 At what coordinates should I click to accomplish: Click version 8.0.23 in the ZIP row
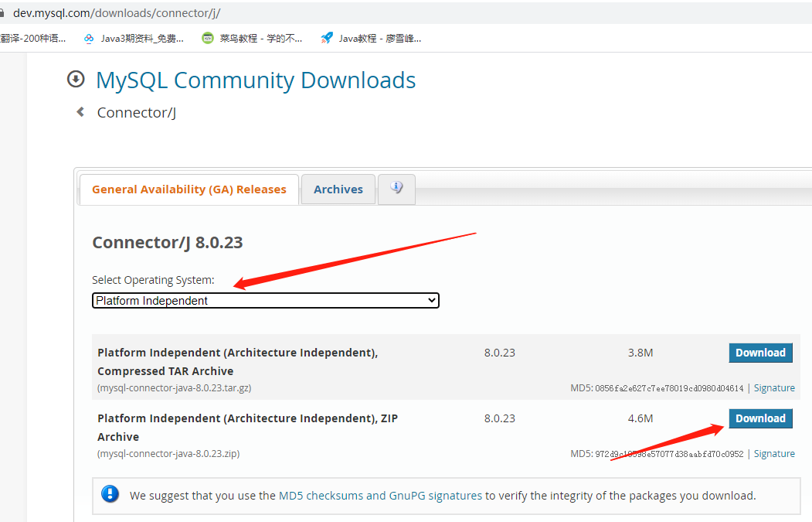(500, 418)
